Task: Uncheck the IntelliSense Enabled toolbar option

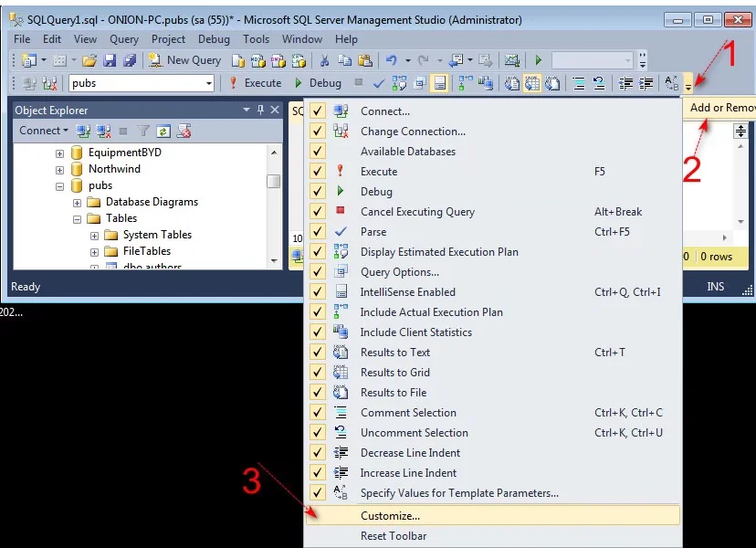Action: [318, 292]
